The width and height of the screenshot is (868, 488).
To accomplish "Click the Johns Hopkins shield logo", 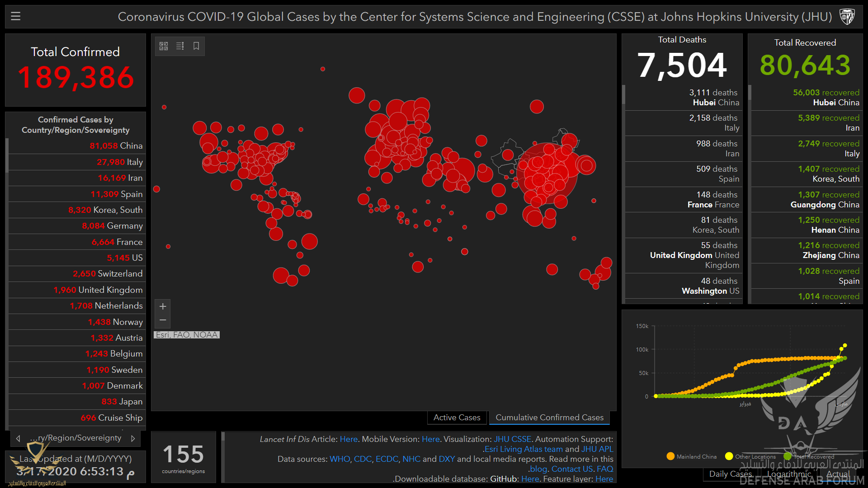I will (847, 17).
